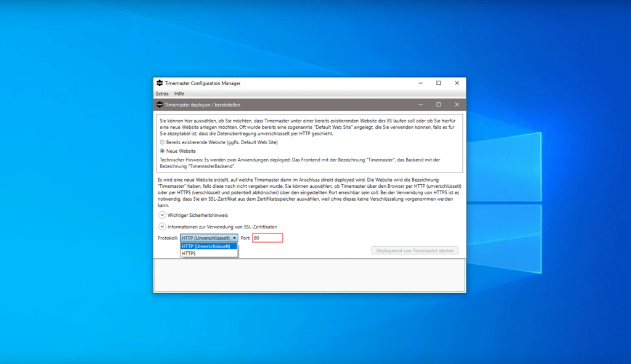Click the icon in the deploy dialog title bar

160,105
